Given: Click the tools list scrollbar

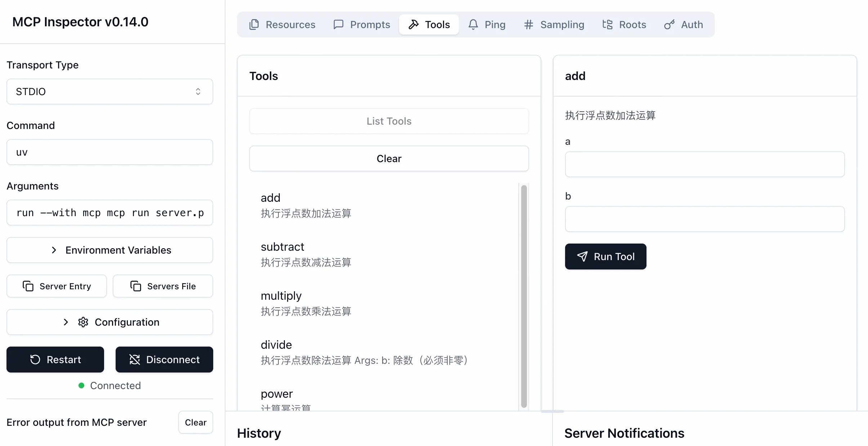Looking at the screenshot, I should [x=524, y=295].
